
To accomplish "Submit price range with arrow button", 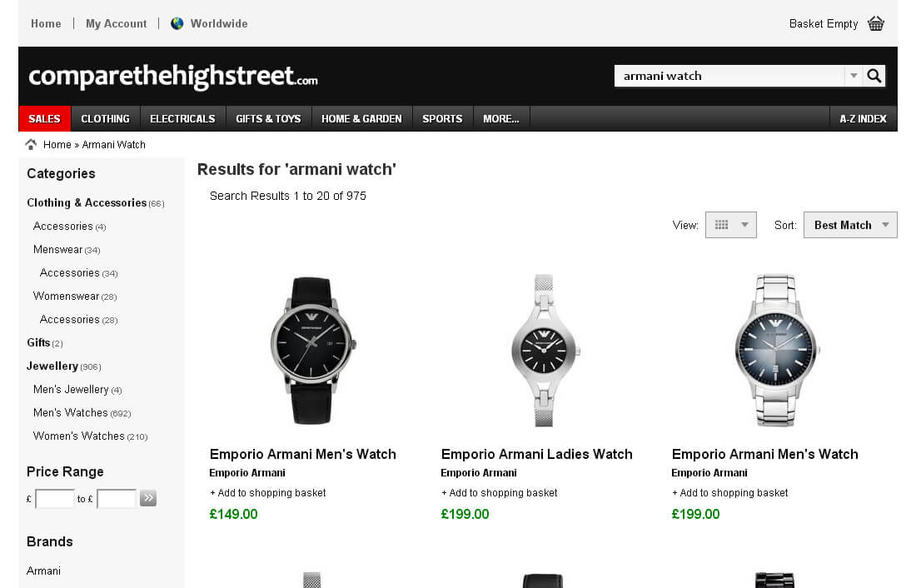I will coord(148,498).
